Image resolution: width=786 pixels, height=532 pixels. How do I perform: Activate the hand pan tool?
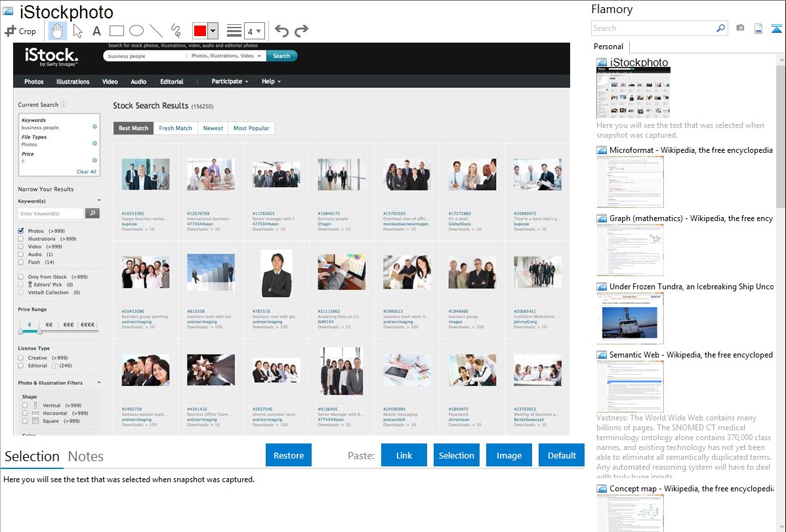57,31
